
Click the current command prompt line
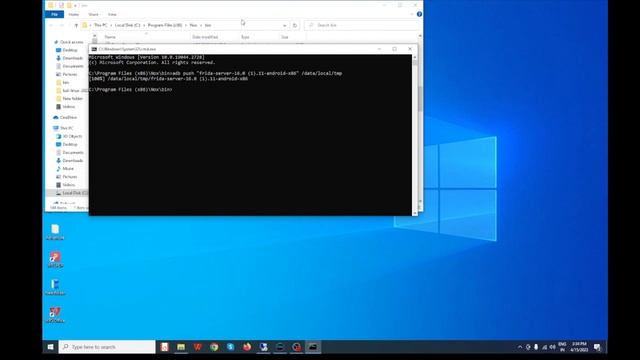tap(131, 89)
